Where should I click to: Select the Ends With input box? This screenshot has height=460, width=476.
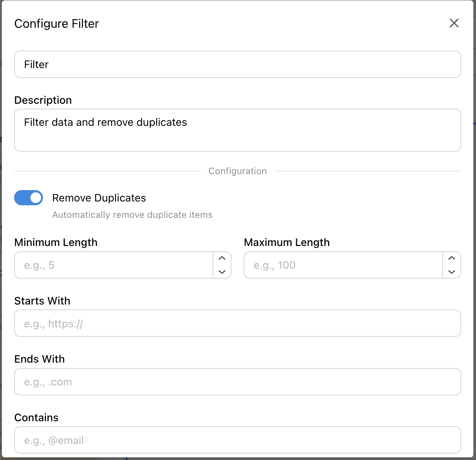tap(237, 382)
